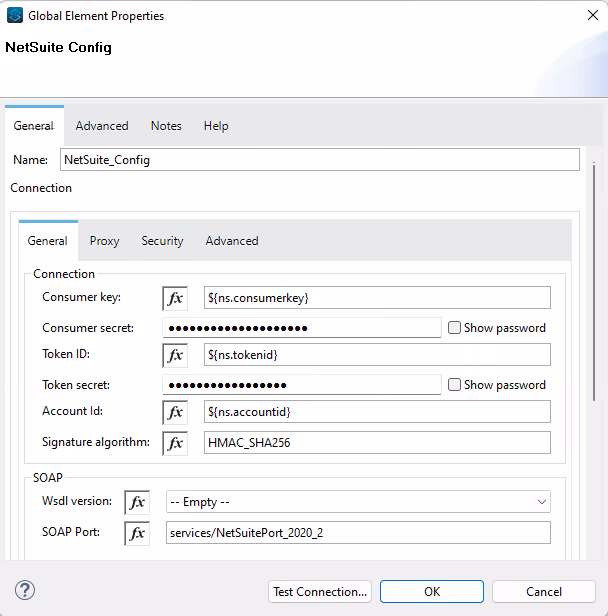Toggle expression mode for Wsdl version

[137, 502]
